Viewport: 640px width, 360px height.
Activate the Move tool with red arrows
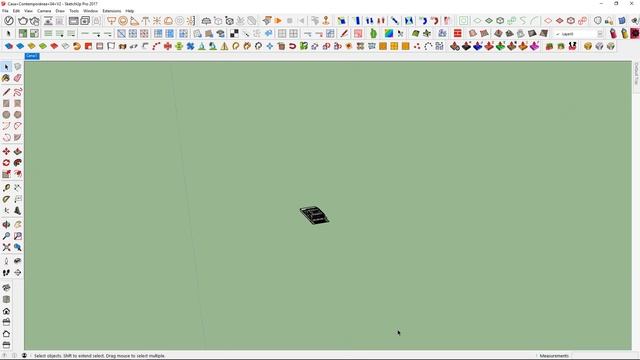pyautogui.click(x=6, y=151)
